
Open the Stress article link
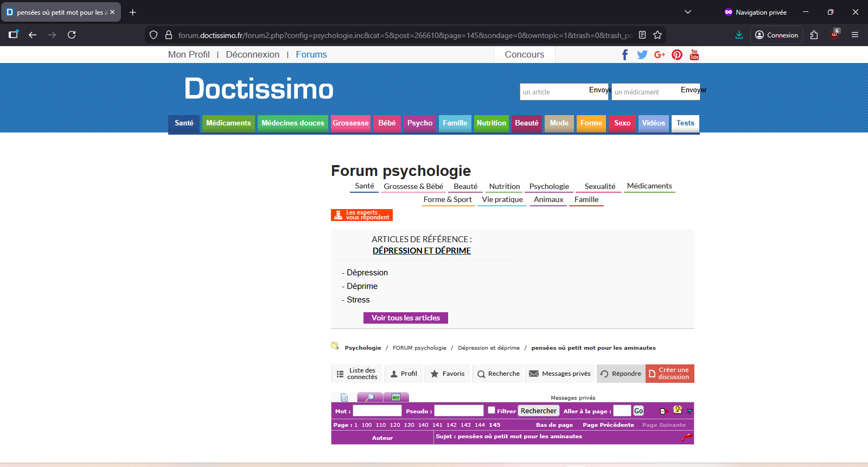358,300
